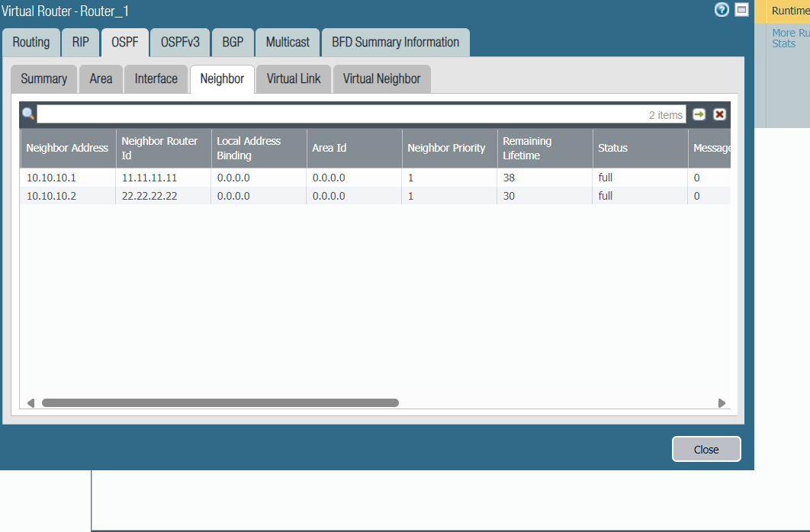Click the magnifying glass search icon
This screenshot has width=810, height=532.
point(27,113)
